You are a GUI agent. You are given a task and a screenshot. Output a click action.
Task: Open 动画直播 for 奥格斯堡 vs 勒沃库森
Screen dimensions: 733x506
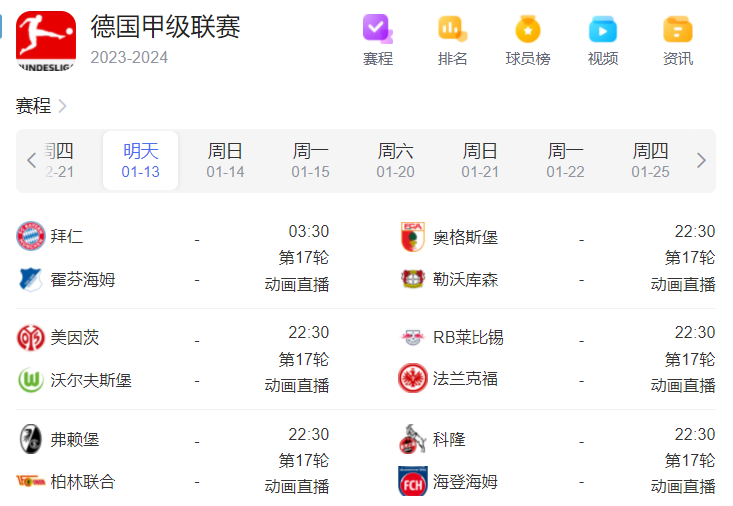coord(683,284)
